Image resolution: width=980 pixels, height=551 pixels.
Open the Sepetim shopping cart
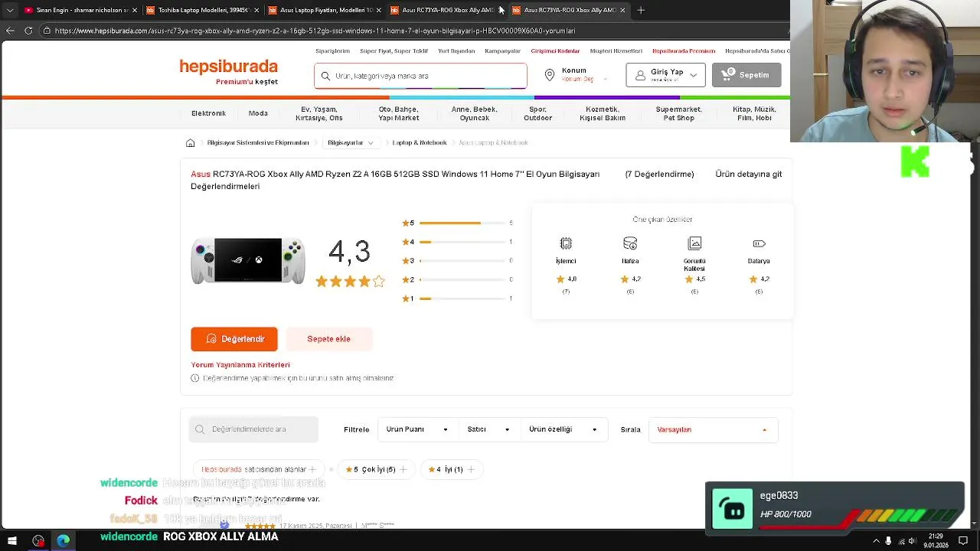click(x=746, y=75)
